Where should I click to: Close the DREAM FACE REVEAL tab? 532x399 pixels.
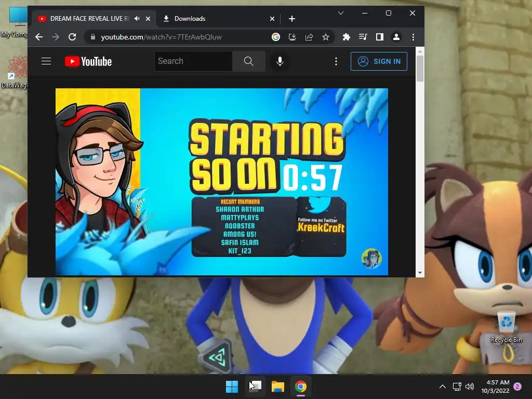[x=148, y=19]
